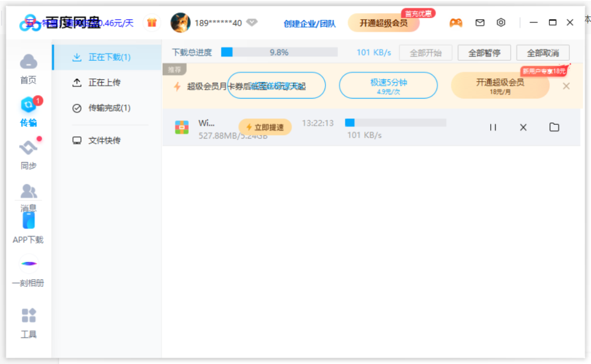
Task: Switch to the 传输完成(1) tab
Action: (x=109, y=108)
